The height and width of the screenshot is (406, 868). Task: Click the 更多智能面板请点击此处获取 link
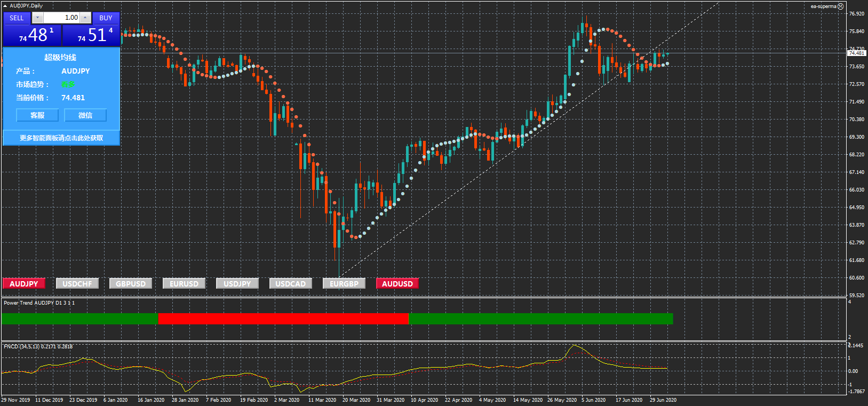coord(61,138)
